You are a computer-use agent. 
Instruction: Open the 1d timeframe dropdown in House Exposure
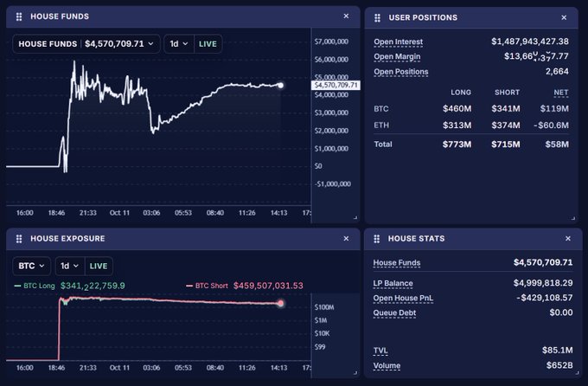70,266
